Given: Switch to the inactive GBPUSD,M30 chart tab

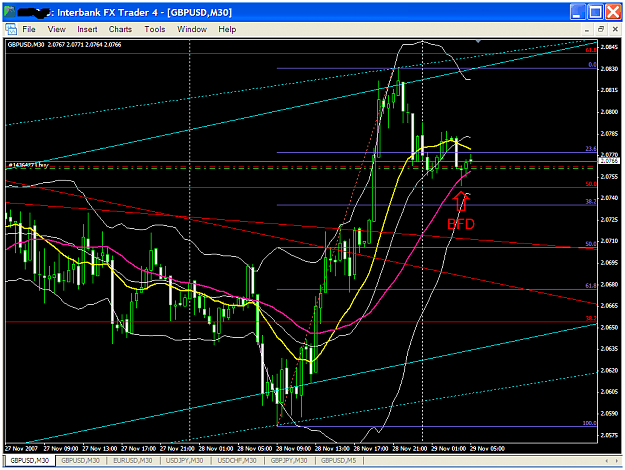Looking at the screenshot, I should (x=81, y=460).
